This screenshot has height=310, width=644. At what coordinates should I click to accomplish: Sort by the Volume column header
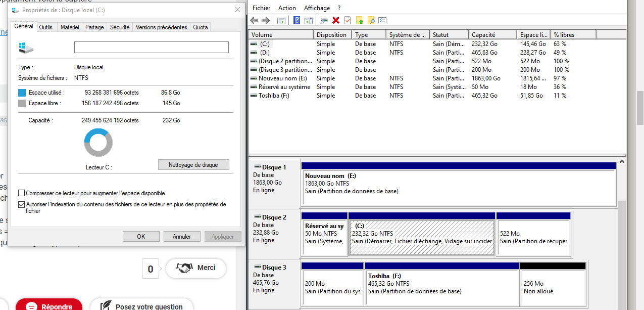(x=281, y=35)
